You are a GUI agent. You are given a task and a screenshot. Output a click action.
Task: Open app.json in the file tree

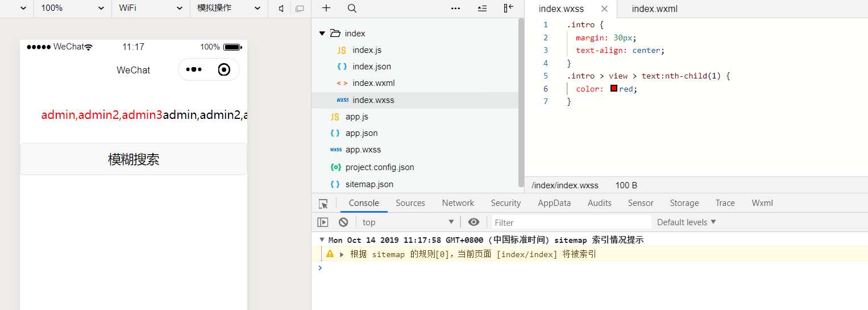362,133
